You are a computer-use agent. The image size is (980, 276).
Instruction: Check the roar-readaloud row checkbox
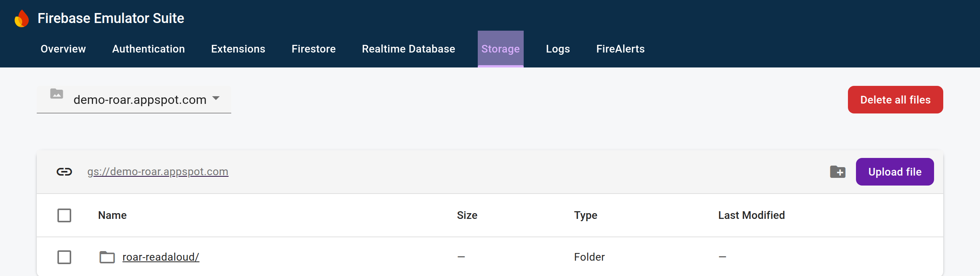64,257
